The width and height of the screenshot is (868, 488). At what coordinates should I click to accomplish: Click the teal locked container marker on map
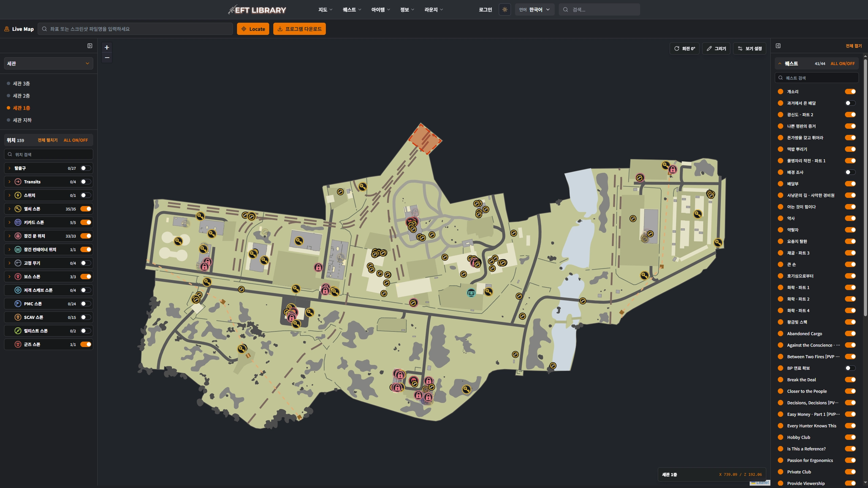(x=471, y=293)
